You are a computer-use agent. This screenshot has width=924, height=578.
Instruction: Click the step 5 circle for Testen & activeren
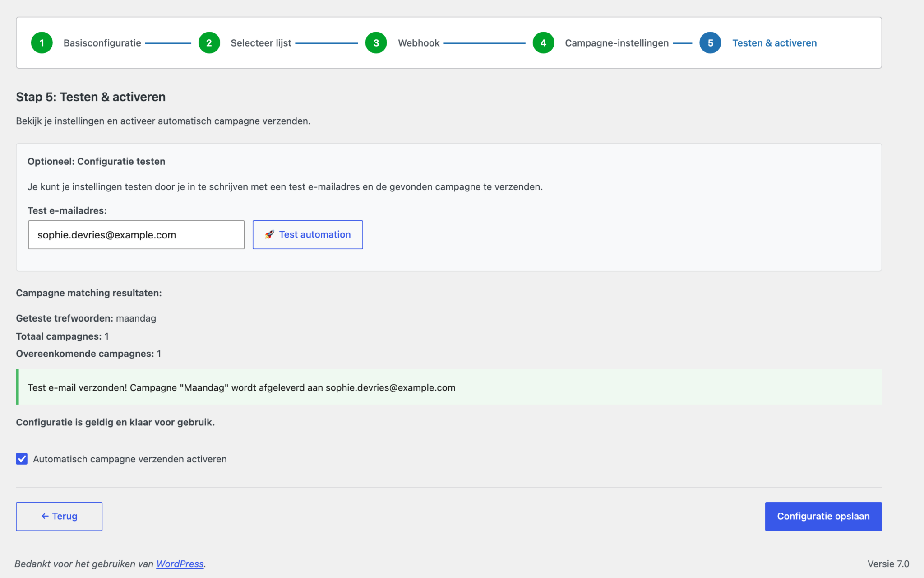(x=710, y=43)
